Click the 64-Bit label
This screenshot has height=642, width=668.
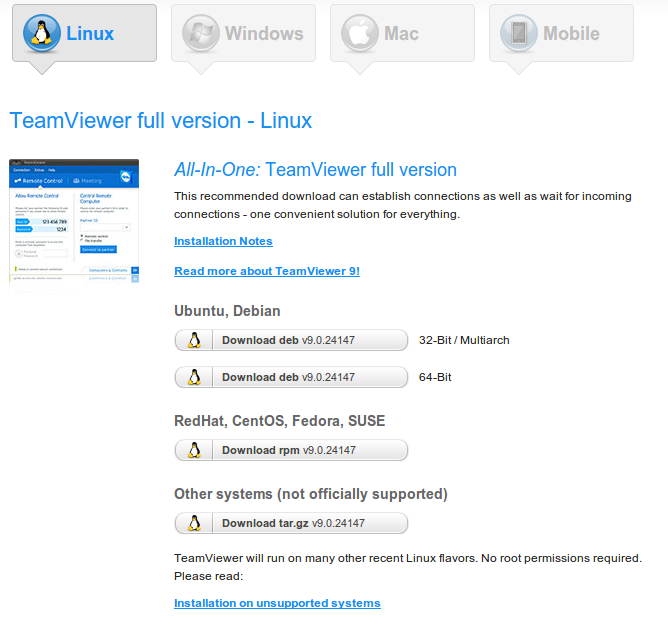[435, 377]
